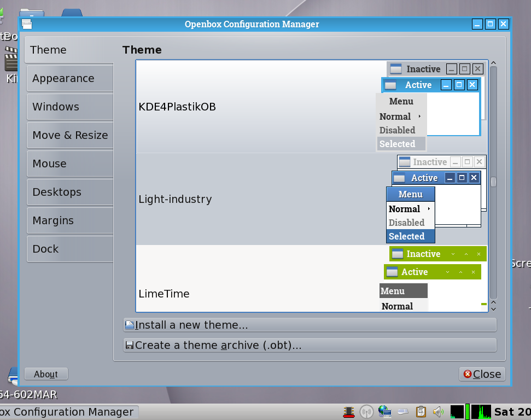Click the theme list scrollbar handle

pyautogui.click(x=493, y=182)
